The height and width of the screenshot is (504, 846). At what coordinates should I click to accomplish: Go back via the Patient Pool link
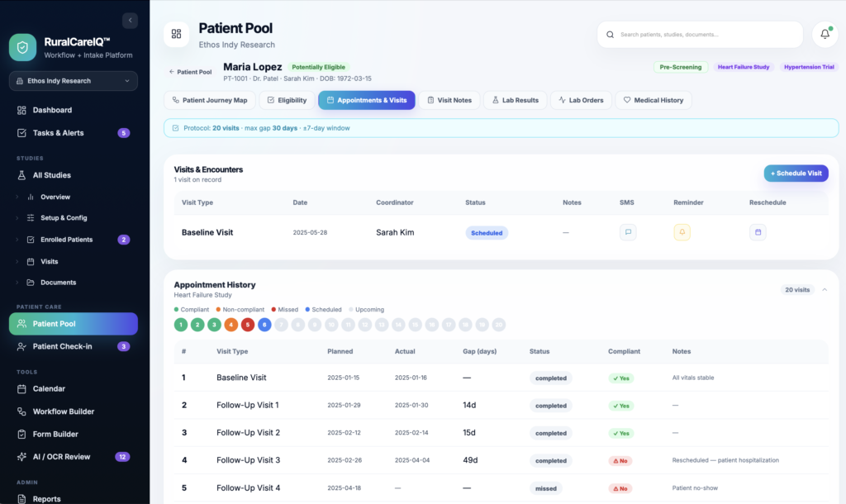click(x=191, y=72)
